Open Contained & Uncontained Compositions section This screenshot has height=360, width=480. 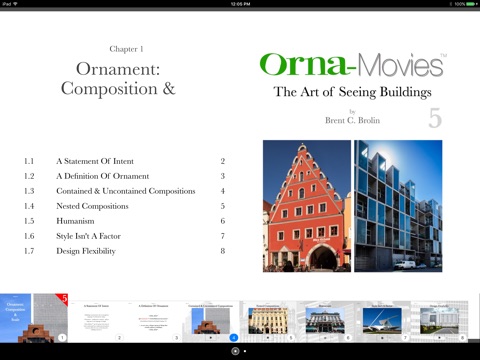(x=124, y=191)
